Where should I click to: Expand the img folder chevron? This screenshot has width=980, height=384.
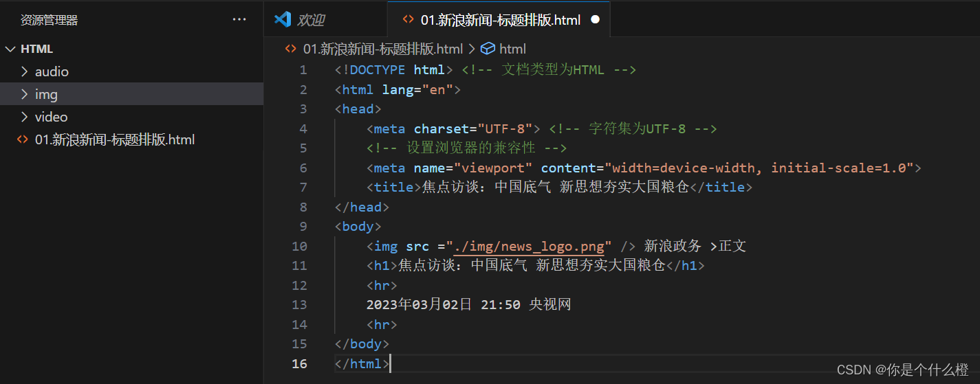point(25,94)
